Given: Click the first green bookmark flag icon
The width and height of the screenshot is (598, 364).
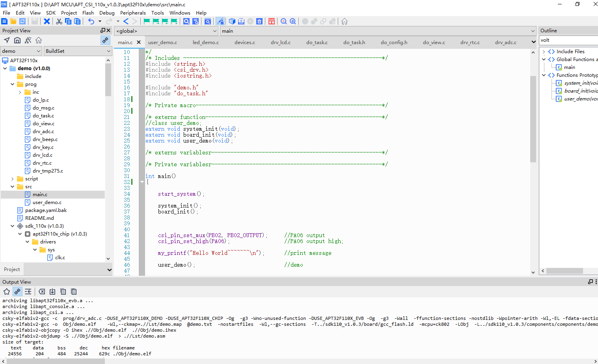Looking at the screenshot, I should point(147,21).
